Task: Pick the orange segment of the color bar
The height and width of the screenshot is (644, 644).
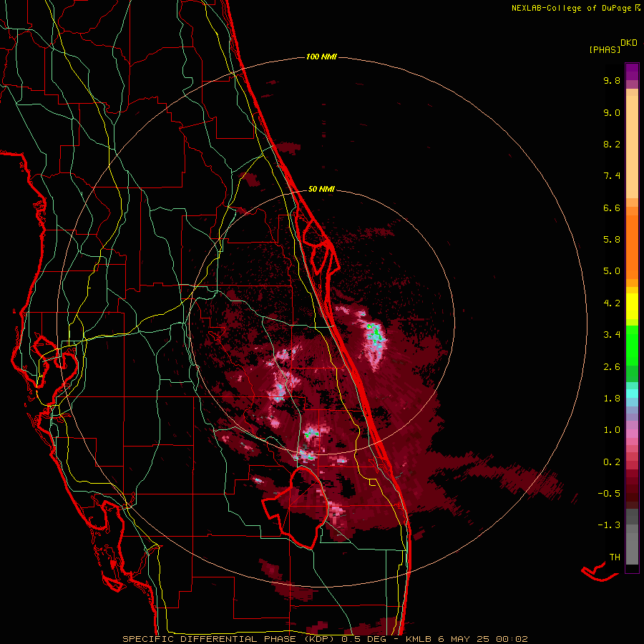Action: click(632, 246)
